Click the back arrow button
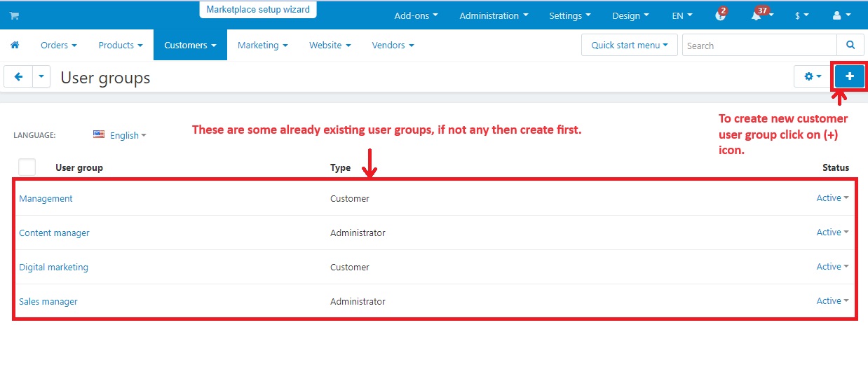This screenshot has width=868, height=388. [x=18, y=77]
